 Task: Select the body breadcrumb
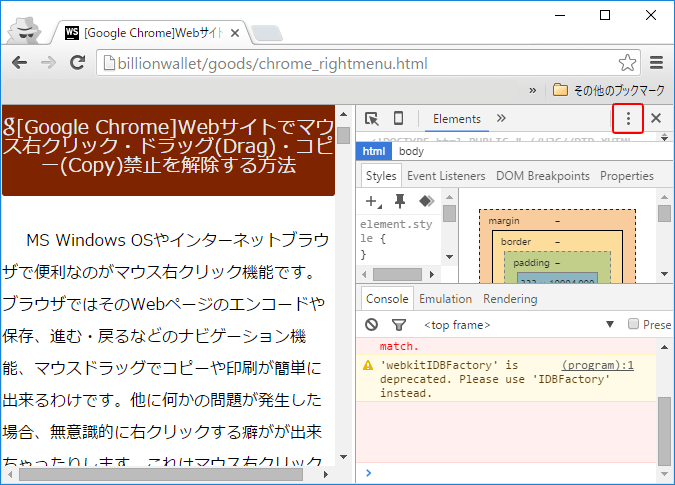(x=411, y=151)
